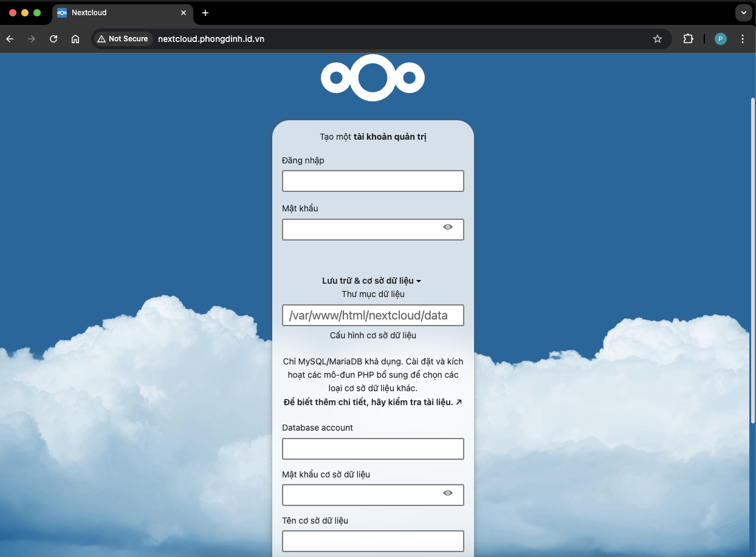Open the Chrome three-dot menu
Viewport: 756px width, 557px height.
[743, 39]
